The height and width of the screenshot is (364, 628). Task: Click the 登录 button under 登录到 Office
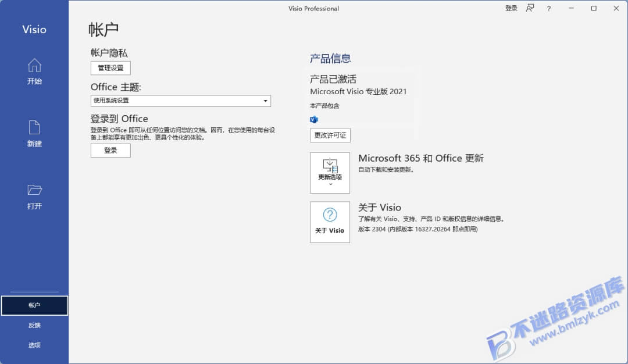(x=110, y=151)
